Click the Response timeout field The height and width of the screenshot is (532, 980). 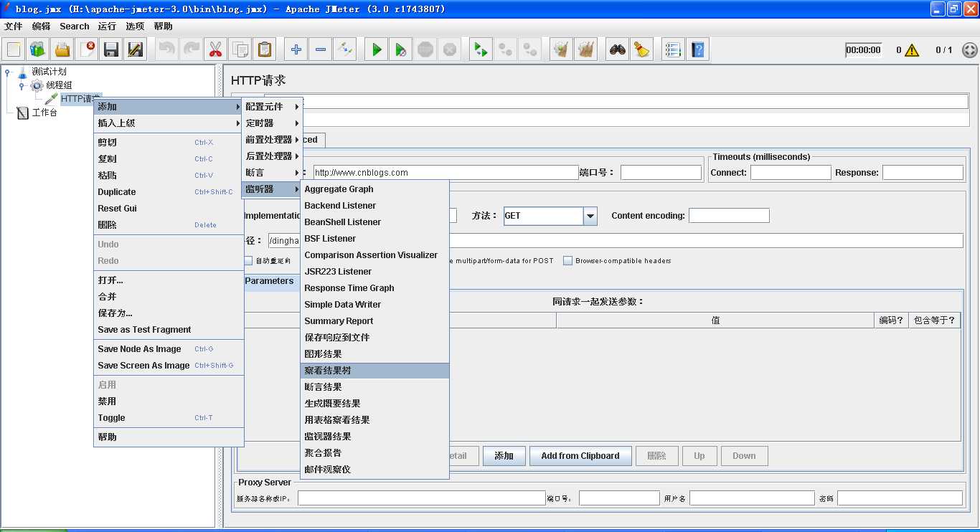[923, 173]
